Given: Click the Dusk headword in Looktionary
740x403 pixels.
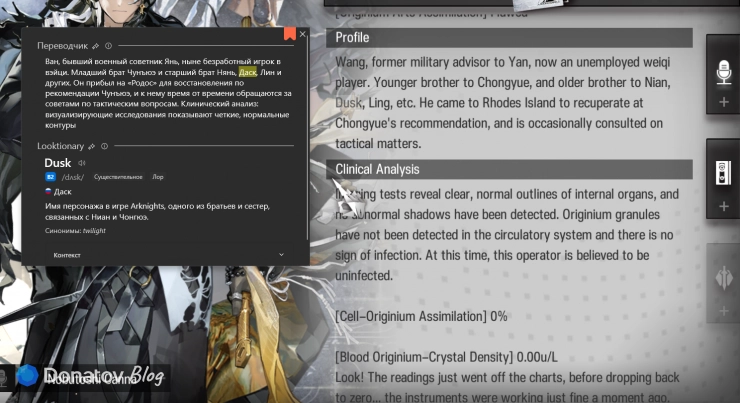Looking at the screenshot, I should click(x=58, y=163).
